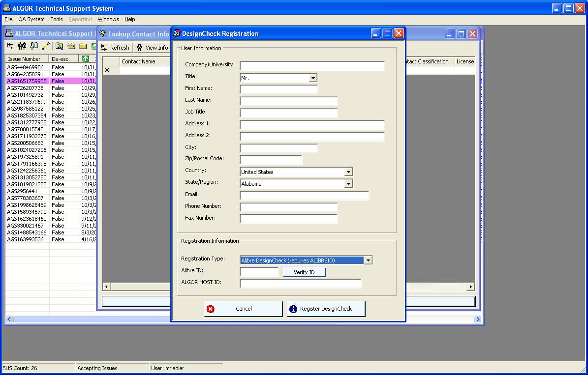The width and height of the screenshot is (588, 375).
Task: Click right scroll arrow of Technical Support window scrollbar
Action: (x=477, y=319)
